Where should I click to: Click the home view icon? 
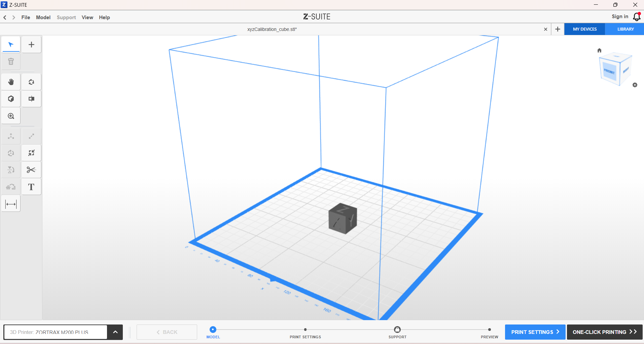pyautogui.click(x=599, y=50)
